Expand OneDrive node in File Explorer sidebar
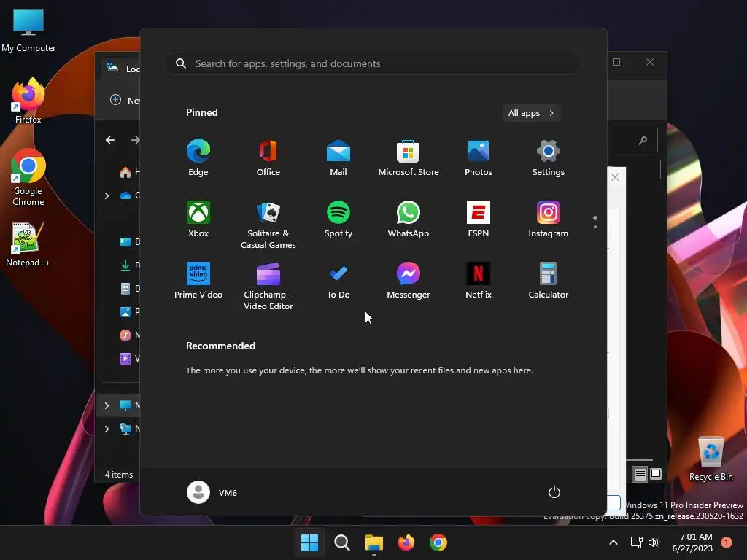 (x=107, y=195)
